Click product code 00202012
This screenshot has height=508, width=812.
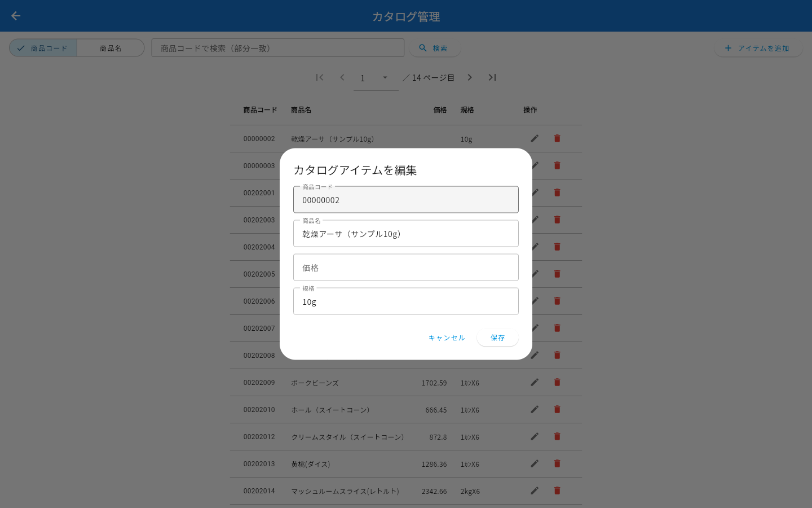[x=259, y=437]
